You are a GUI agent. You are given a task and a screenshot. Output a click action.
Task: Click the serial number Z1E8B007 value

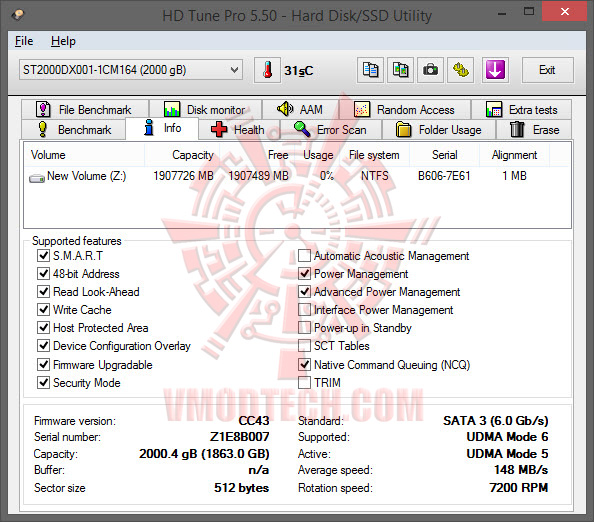(239, 437)
